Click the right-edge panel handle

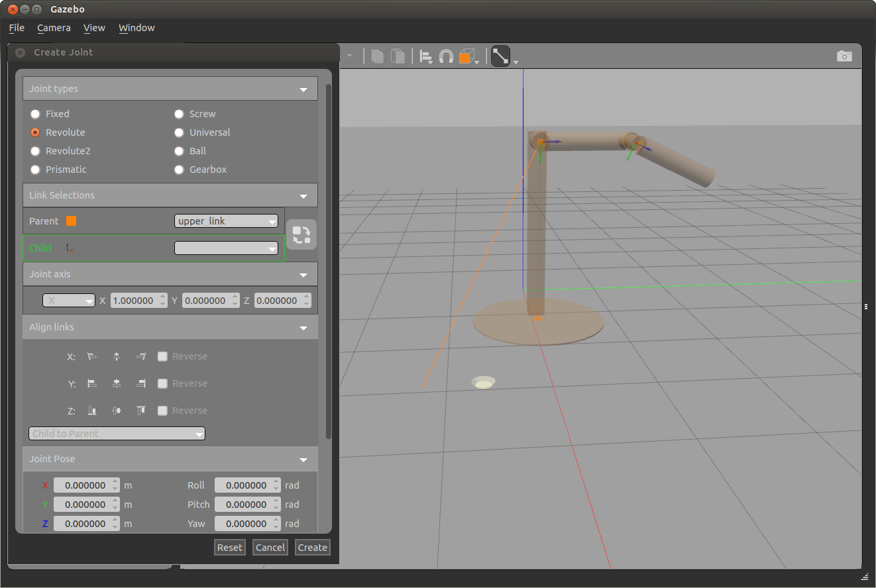[866, 307]
